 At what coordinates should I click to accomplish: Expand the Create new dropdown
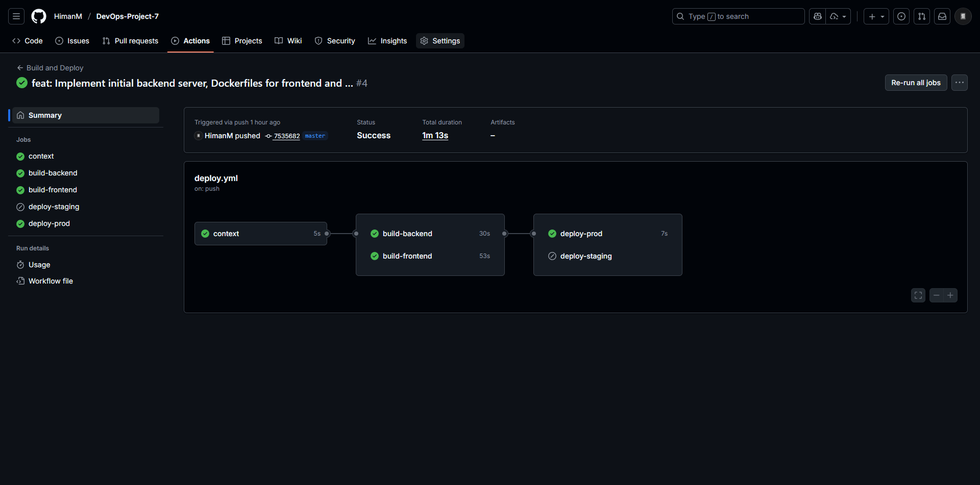coord(876,16)
